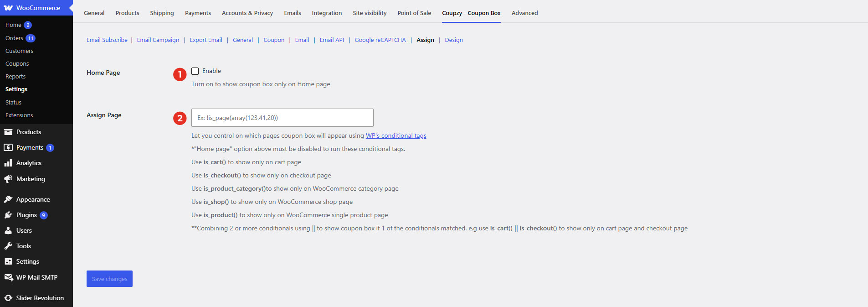Screen dimensions: 868x307
Task: Open the Accounts & Privacy tab
Action: pos(247,13)
